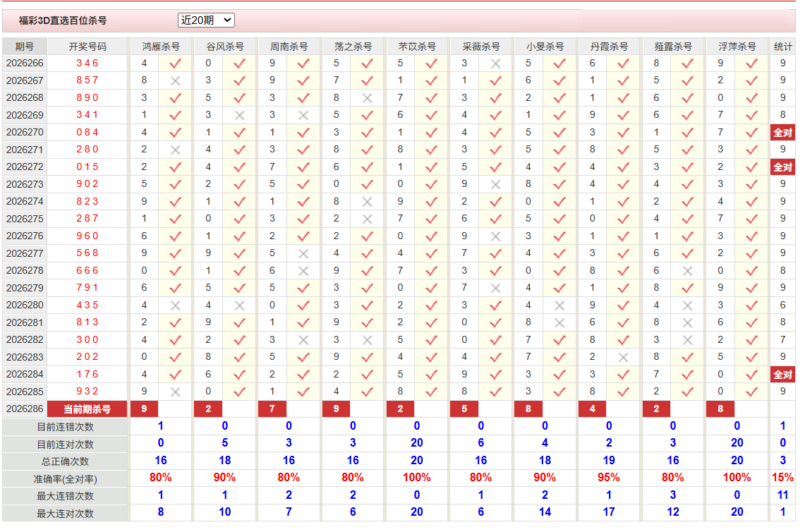The width and height of the screenshot is (805, 532).
Task: Click the 目前连错次数 row label
Action: (x=65, y=427)
